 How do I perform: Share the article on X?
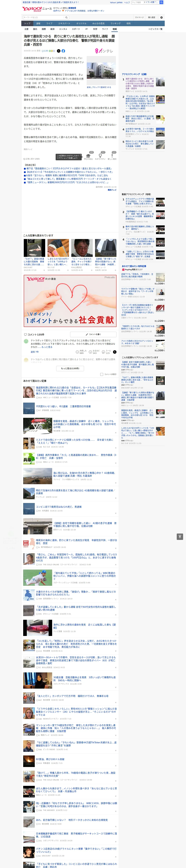(x=58, y=51)
